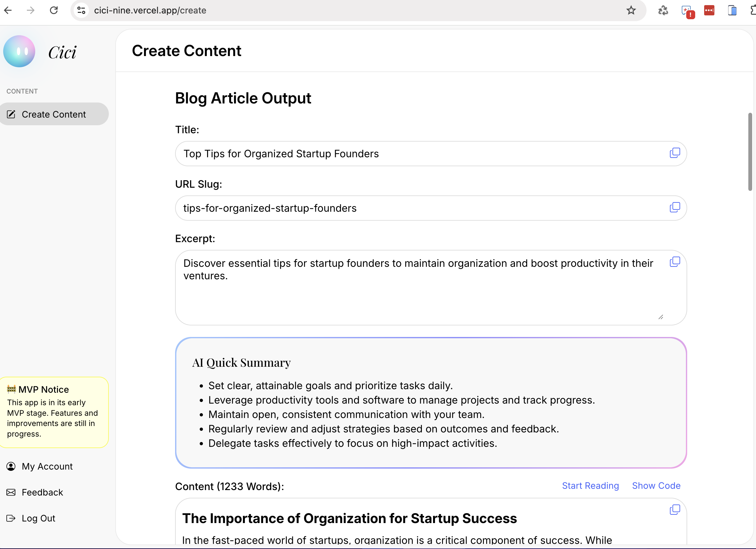This screenshot has height=549, width=756.
Task: Click bullet 'Regularly review and adjust strategies'
Action: [383, 429]
